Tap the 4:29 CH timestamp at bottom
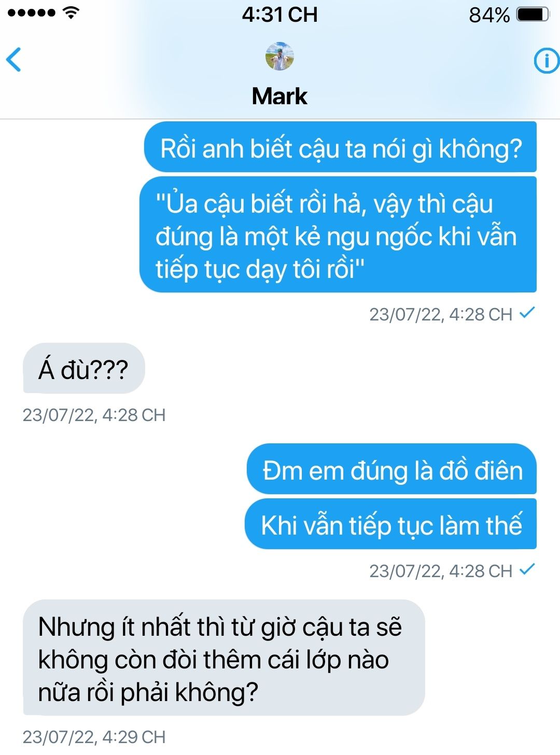 tap(94, 737)
